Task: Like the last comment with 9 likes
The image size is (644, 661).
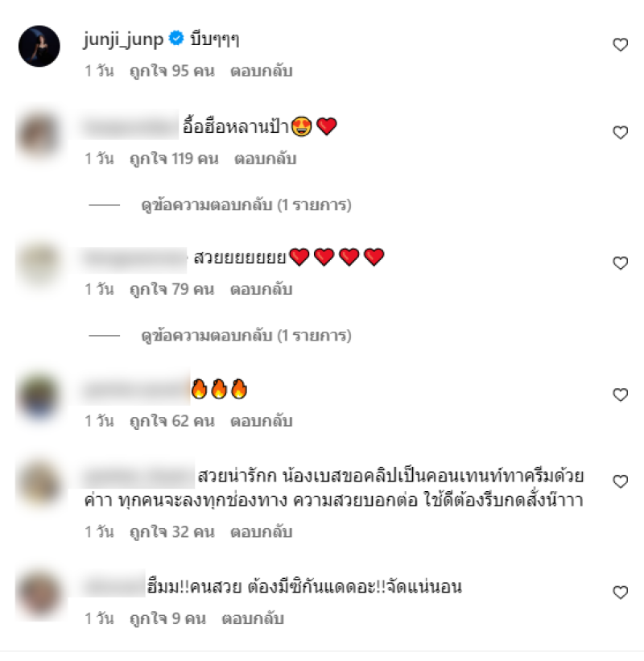Action: click(620, 593)
